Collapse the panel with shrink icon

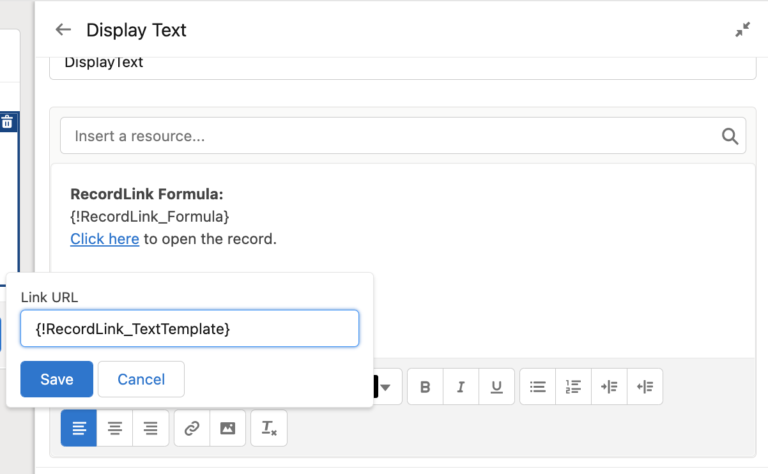[743, 30]
